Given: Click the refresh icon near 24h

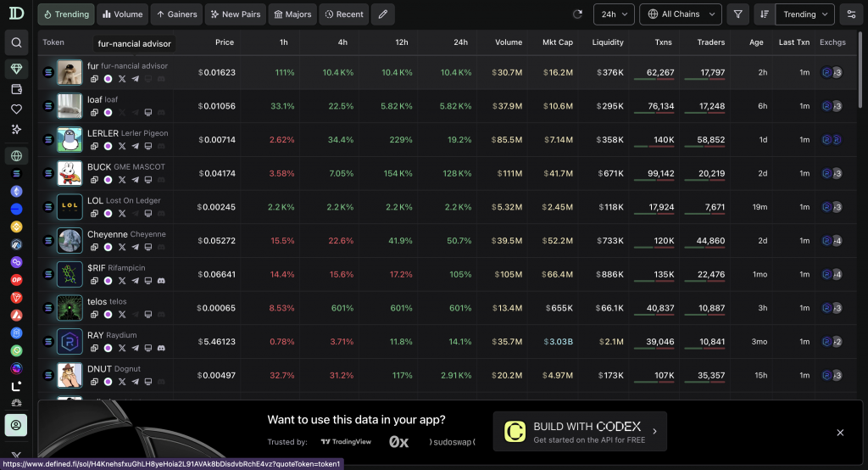Looking at the screenshot, I should click(578, 14).
